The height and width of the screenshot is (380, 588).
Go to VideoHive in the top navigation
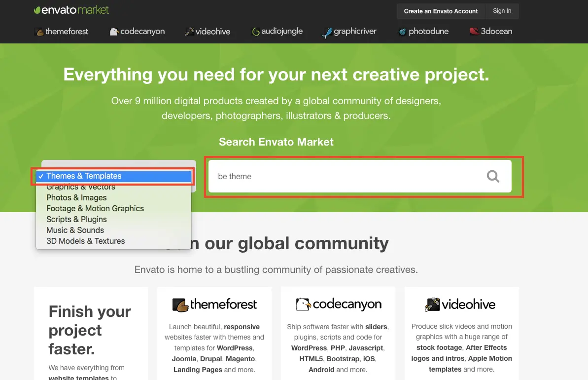(x=208, y=32)
